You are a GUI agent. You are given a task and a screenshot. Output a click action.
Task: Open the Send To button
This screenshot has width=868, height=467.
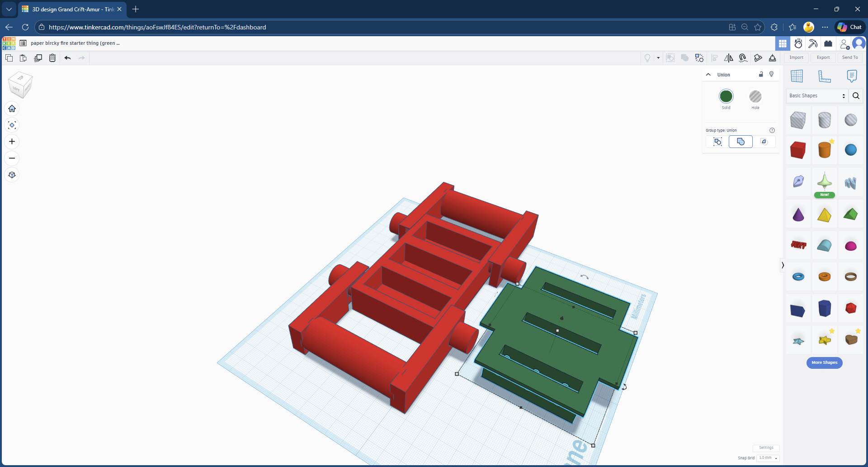pyautogui.click(x=850, y=57)
